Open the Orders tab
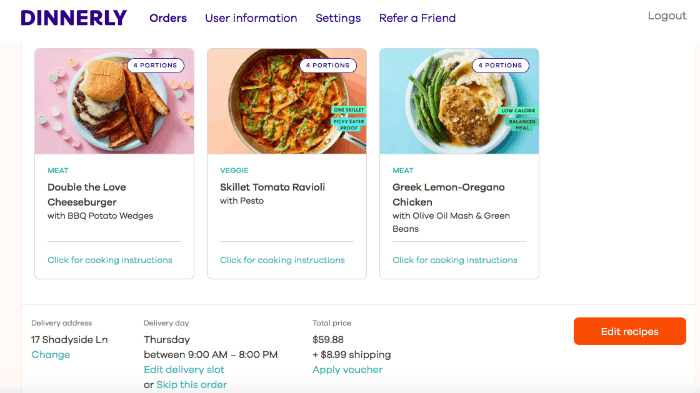The image size is (700, 393). pyautogui.click(x=168, y=18)
